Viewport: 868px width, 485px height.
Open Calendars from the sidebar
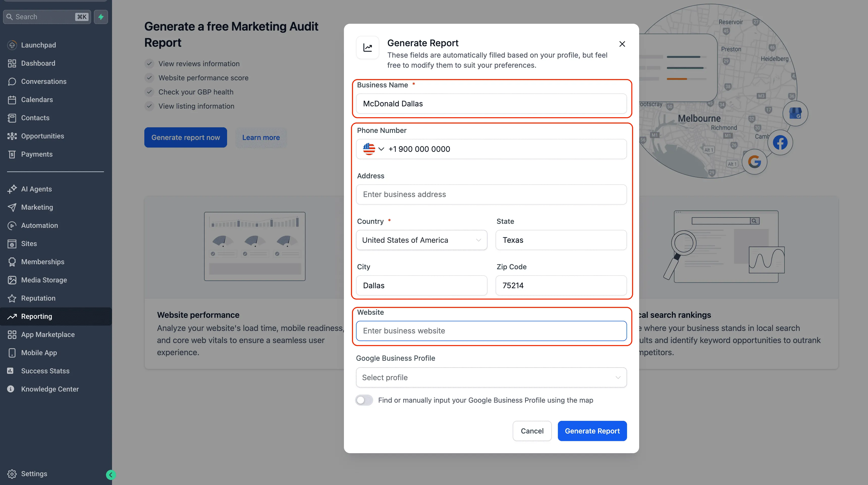(37, 100)
